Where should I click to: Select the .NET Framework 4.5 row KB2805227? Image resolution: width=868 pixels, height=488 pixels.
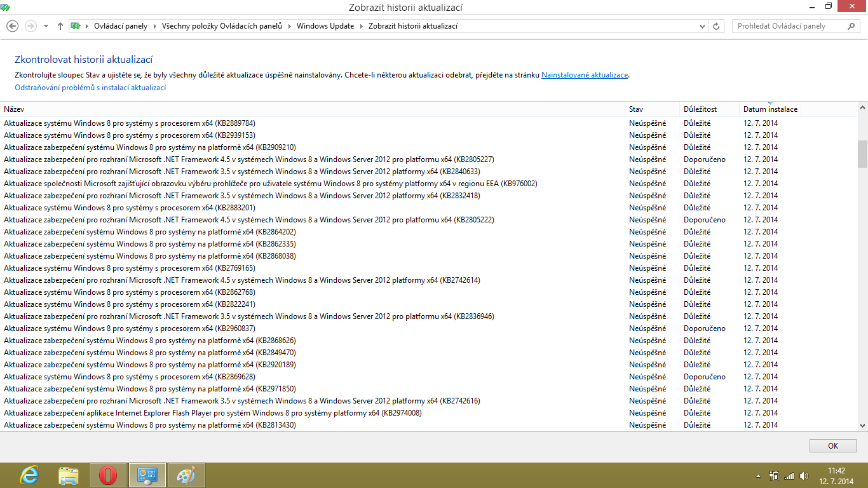pyautogui.click(x=428, y=159)
